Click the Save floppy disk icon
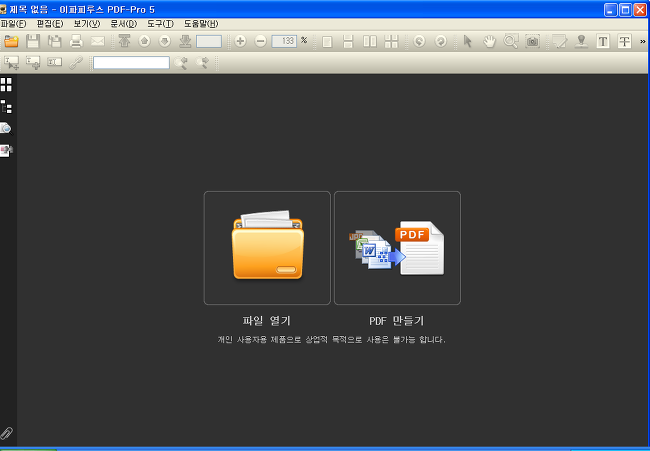650x451 pixels. coord(33,41)
